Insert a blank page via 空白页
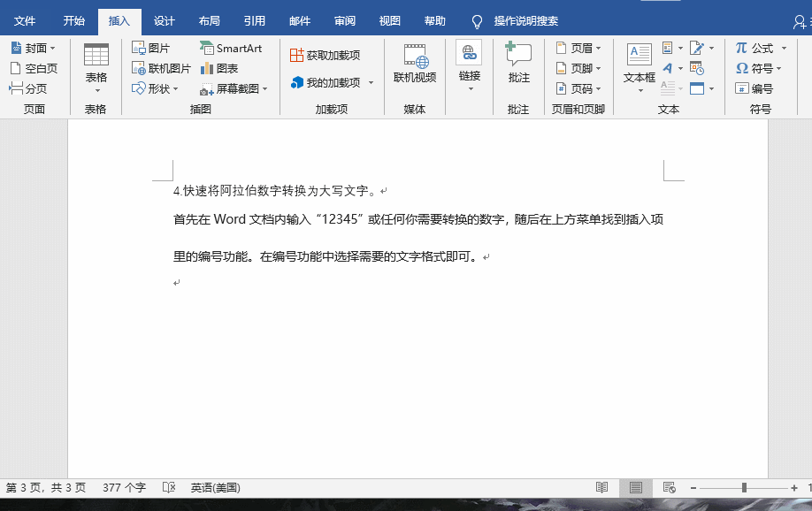812x511 pixels. pos(34,67)
